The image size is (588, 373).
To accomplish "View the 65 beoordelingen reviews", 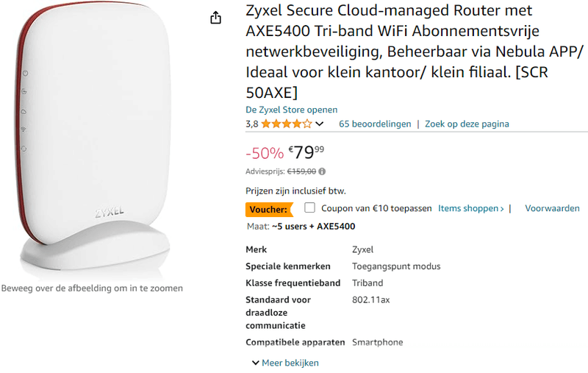I will [x=375, y=124].
